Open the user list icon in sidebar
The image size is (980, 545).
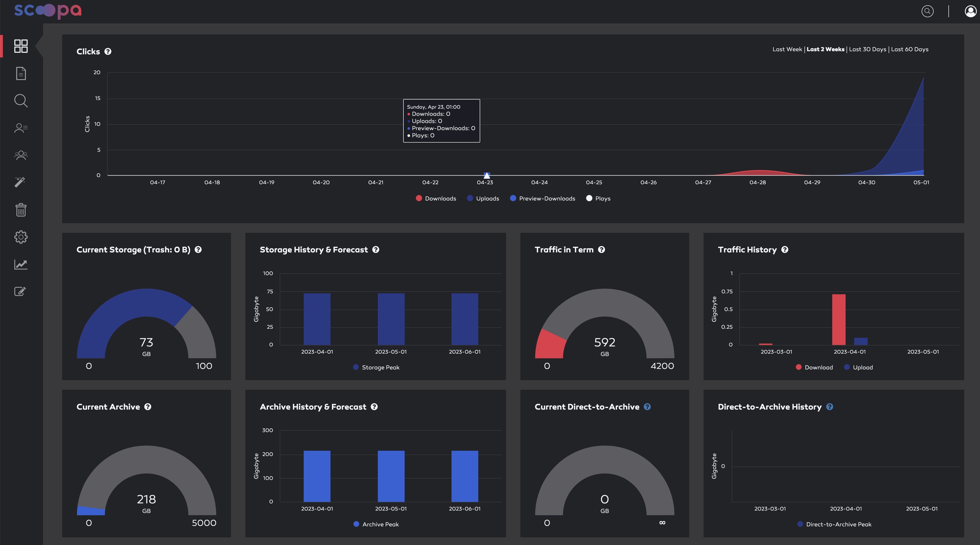[x=21, y=128]
